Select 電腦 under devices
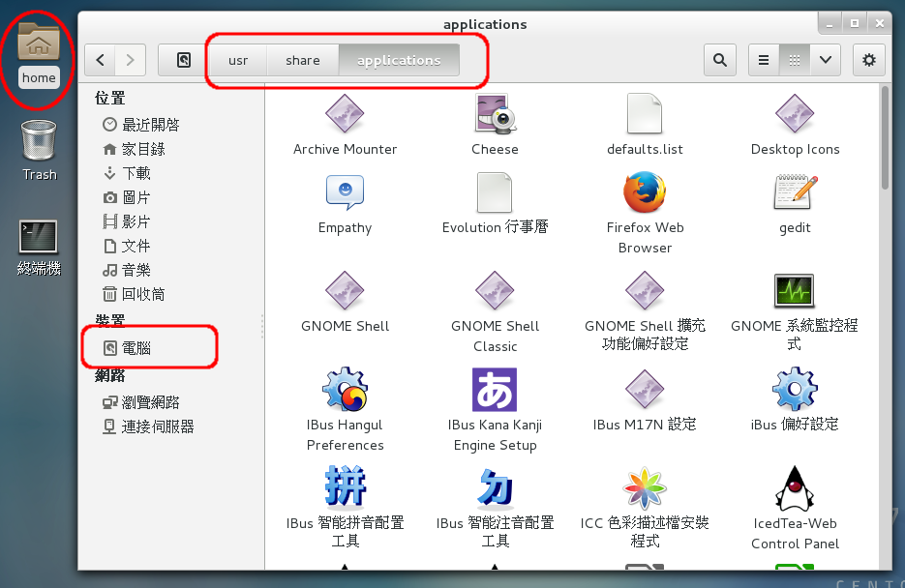Viewport: 905px width, 588px height. coord(127,348)
